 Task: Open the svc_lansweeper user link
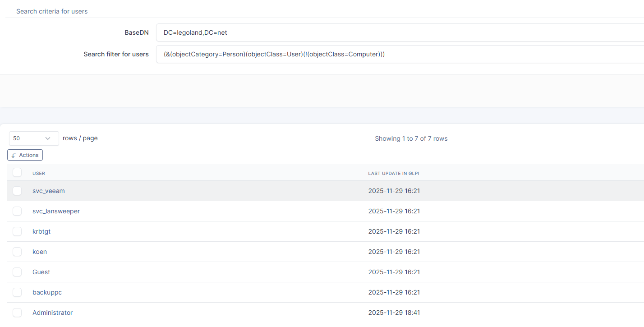pyautogui.click(x=56, y=211)
